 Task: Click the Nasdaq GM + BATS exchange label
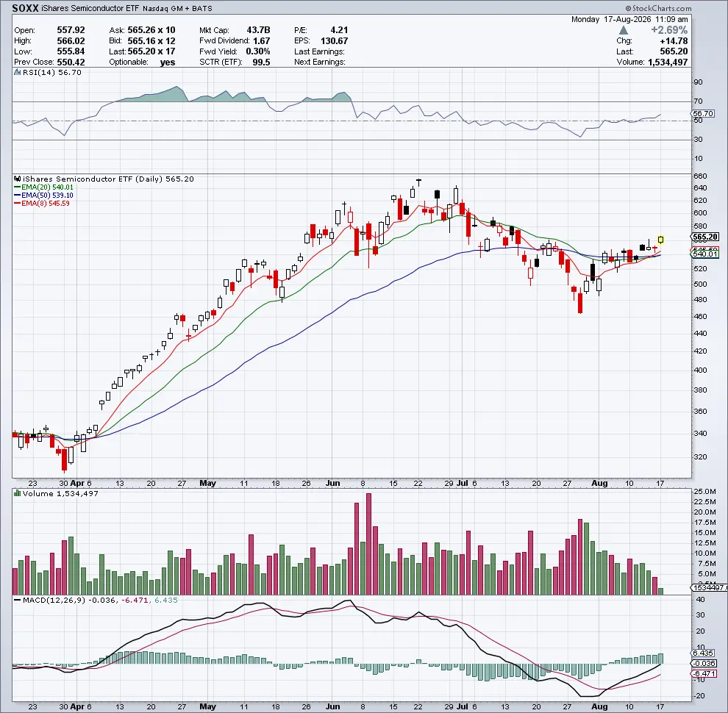[x=177, y=8]
